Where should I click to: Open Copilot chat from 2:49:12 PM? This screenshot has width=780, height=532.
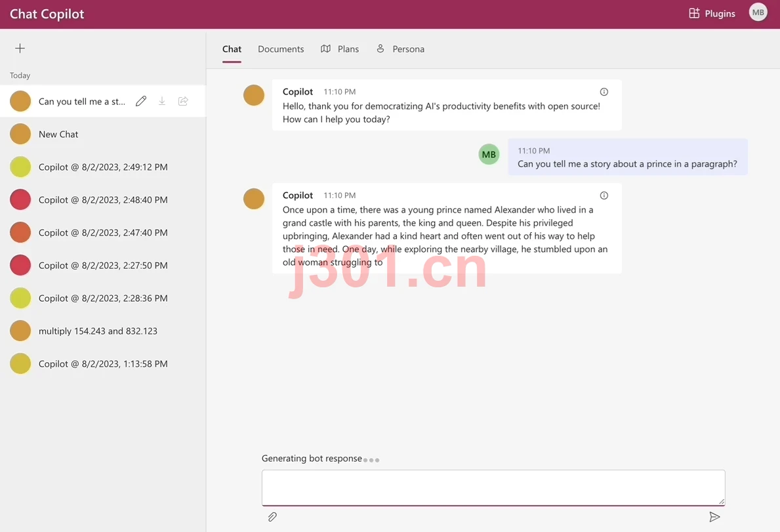click(x=103, y=167)
